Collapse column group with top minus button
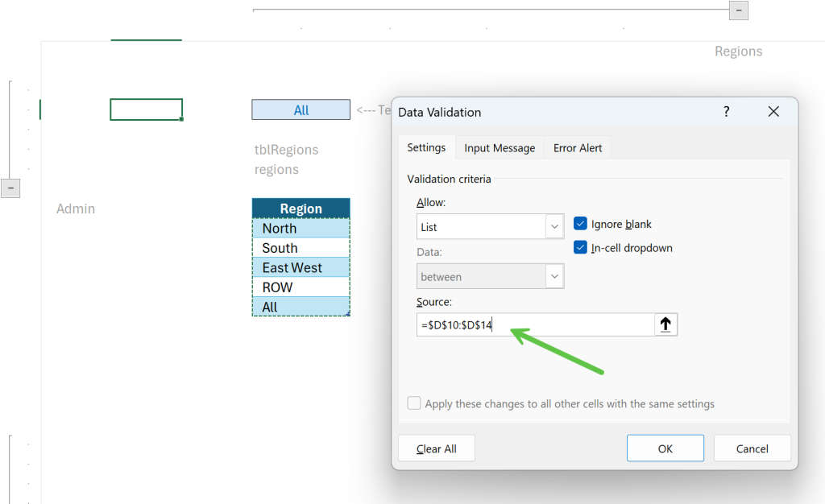Screen dimensions: 825x504 [x=739, y=10]
